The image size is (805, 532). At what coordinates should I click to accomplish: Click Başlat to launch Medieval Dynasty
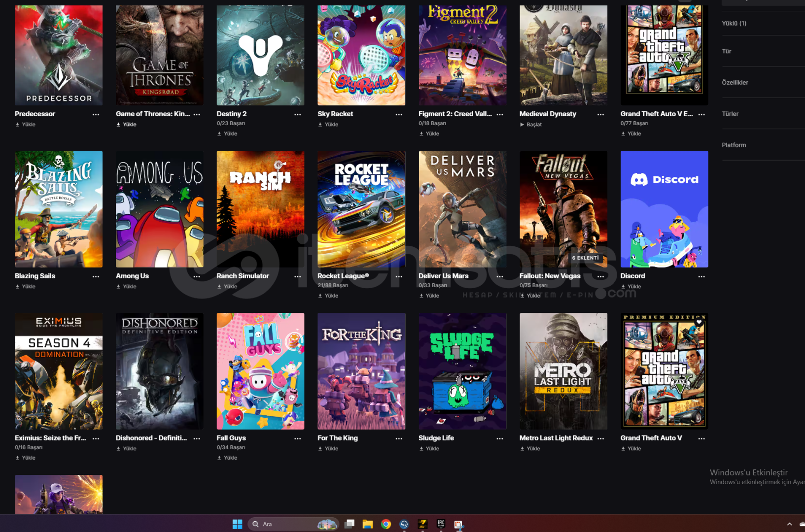point(531,125)
